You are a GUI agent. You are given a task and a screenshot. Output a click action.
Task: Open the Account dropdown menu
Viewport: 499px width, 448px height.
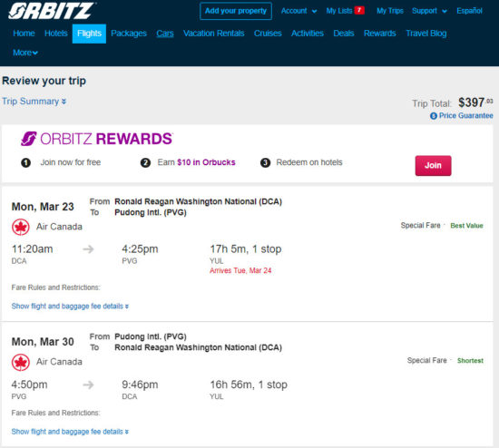[x=298, y=11]
